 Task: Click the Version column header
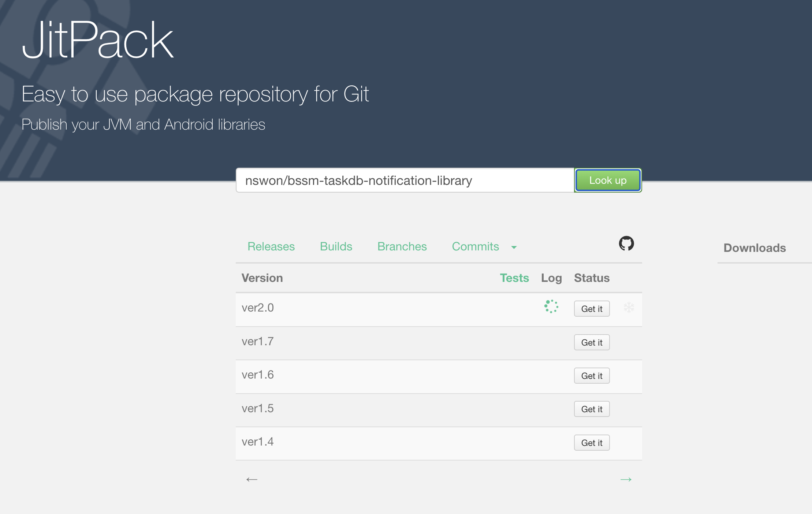(x=262, y=278)
